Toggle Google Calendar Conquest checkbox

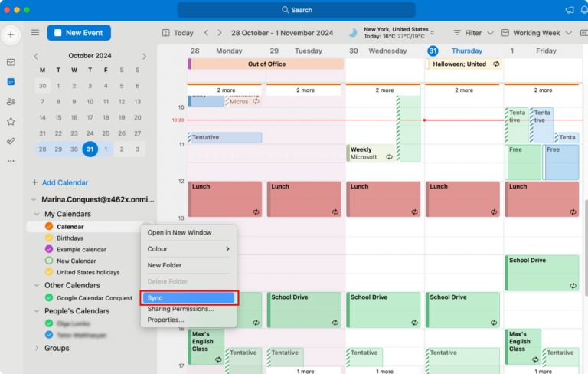(x=50, y=297)
